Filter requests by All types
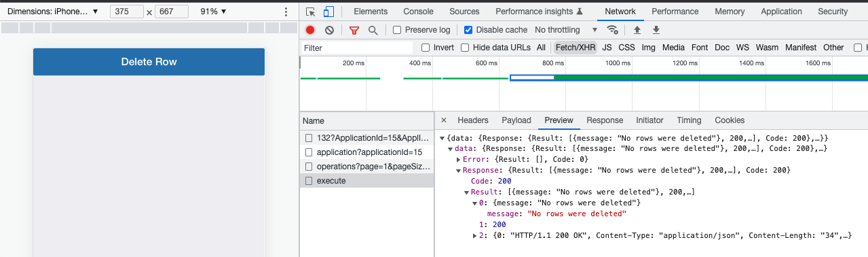 click(x=541, y=48)
